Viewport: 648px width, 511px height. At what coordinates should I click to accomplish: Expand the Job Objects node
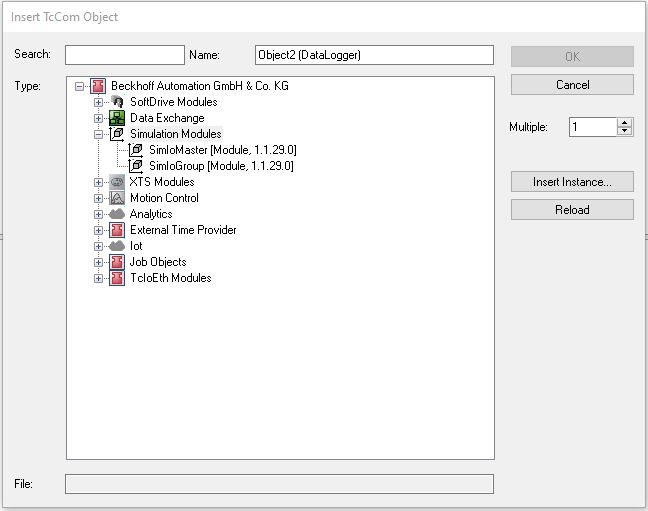[98, 263]
